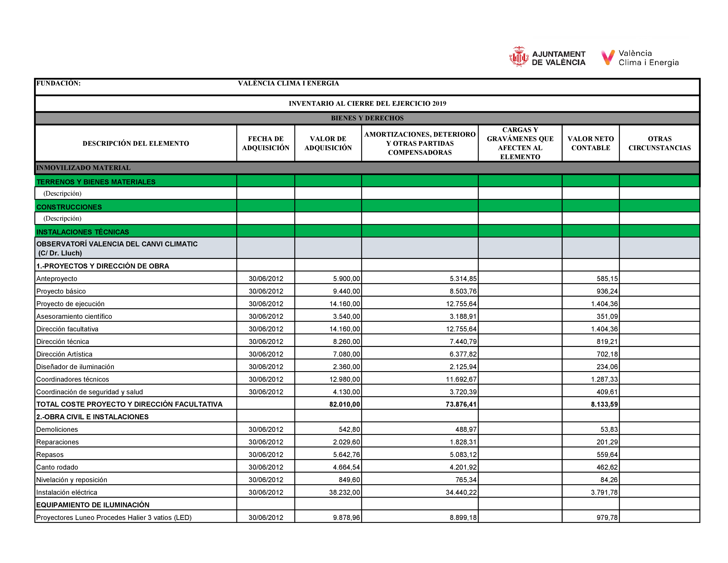The width and height of the screenshot is (728, 563).
Task: Click the net value 234,06
Action: [607, 367]
